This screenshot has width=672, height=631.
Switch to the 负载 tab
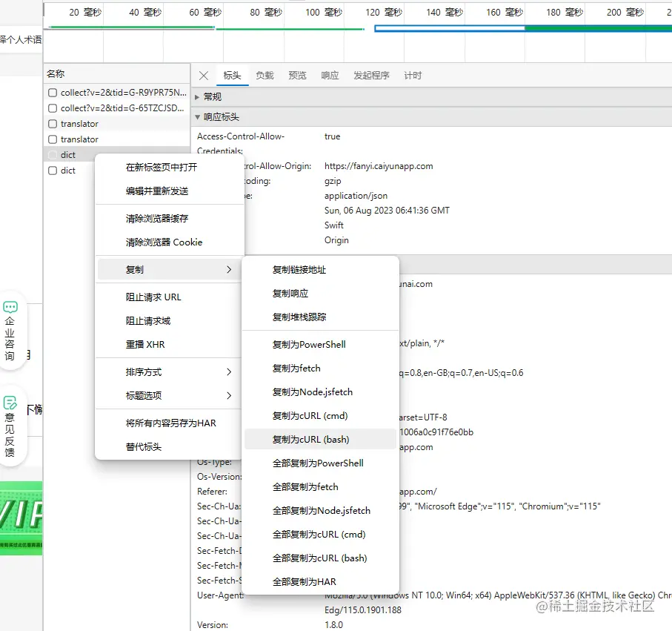pyautogui.click(x=265, y=76)
